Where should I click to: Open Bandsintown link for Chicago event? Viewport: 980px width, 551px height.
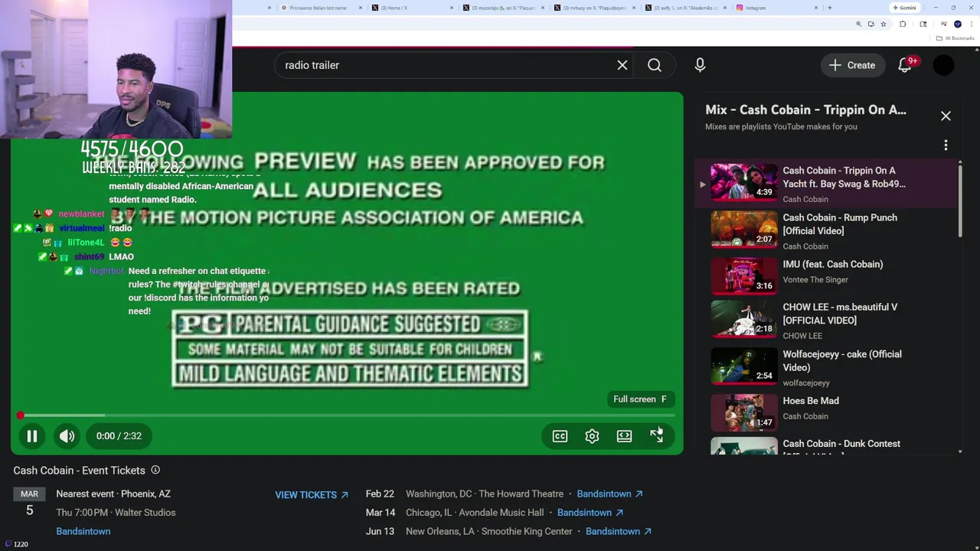[590, 513]
